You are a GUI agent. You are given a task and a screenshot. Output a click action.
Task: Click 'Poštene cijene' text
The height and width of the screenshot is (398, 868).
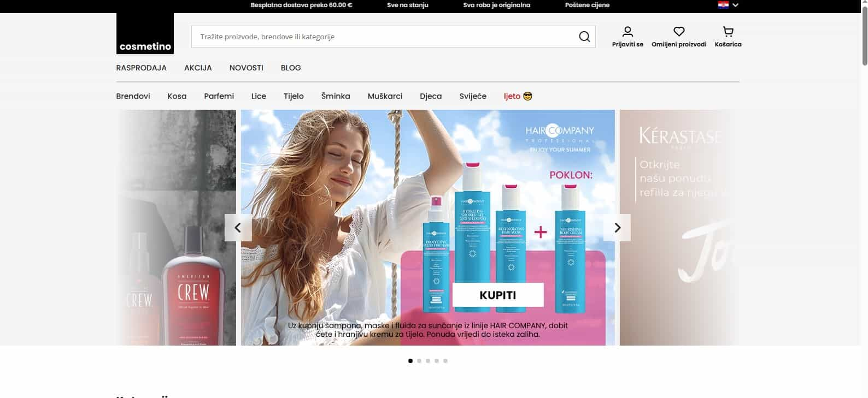point(587,5)
